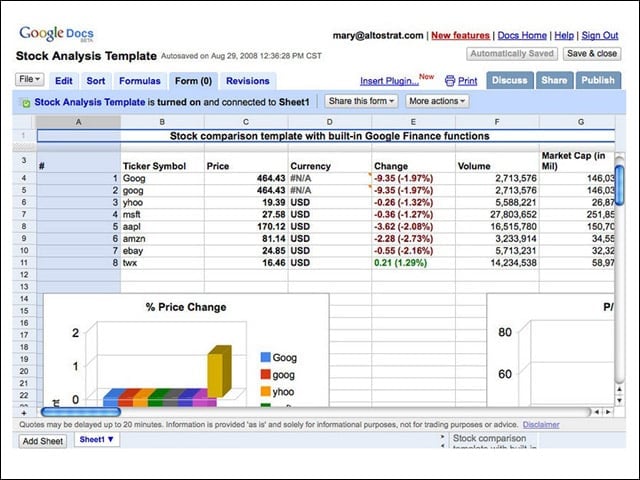The height and width of the screenshot is (480, 640).
Task: Click the Sign Out link
Action: [600, 36]
